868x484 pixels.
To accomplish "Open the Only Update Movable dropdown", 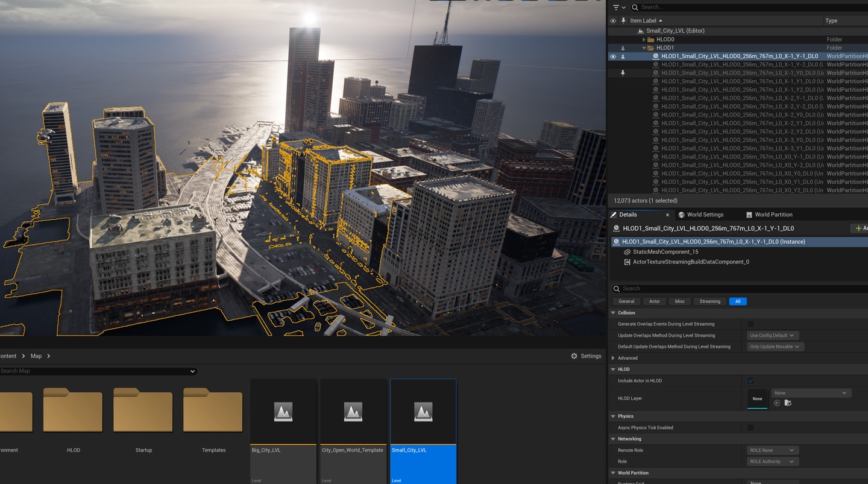I will point(776,347).
